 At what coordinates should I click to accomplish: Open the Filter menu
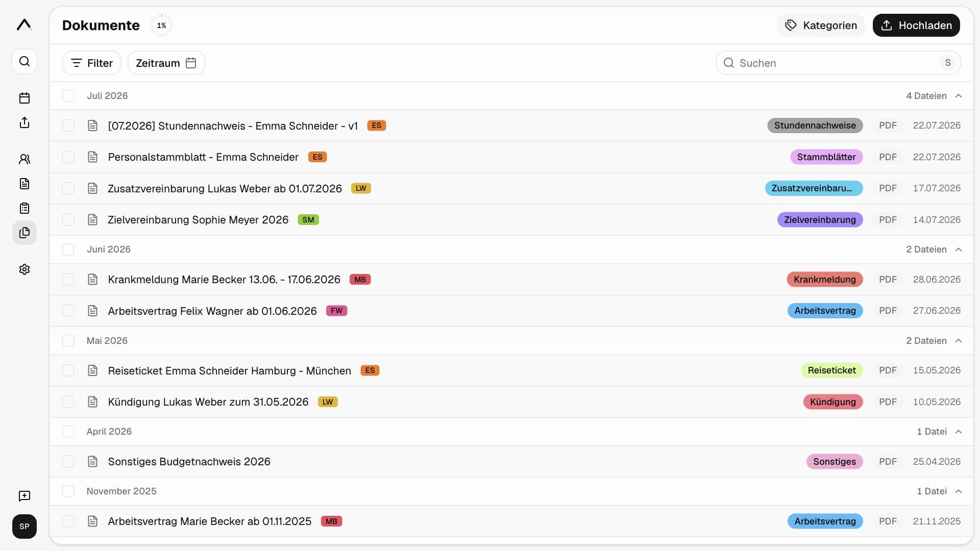tap(91, 63)
